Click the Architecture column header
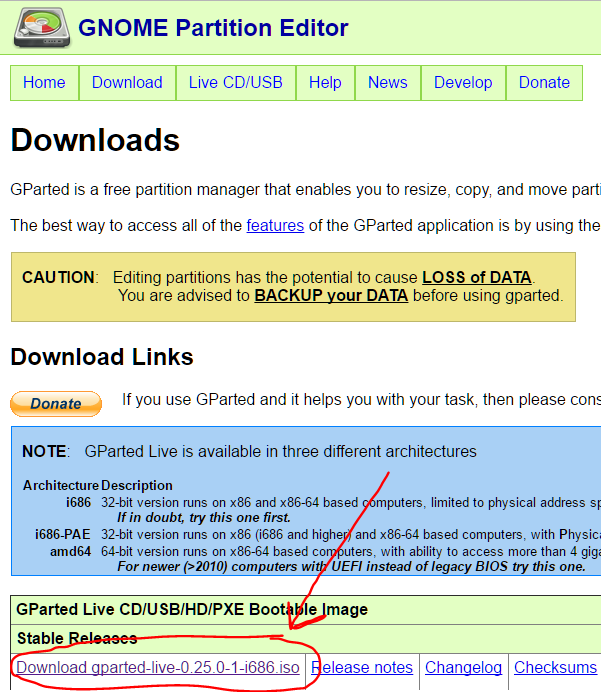Image resolution: width=601 pixels, height=692 pixels. click(x=61, y=485)
